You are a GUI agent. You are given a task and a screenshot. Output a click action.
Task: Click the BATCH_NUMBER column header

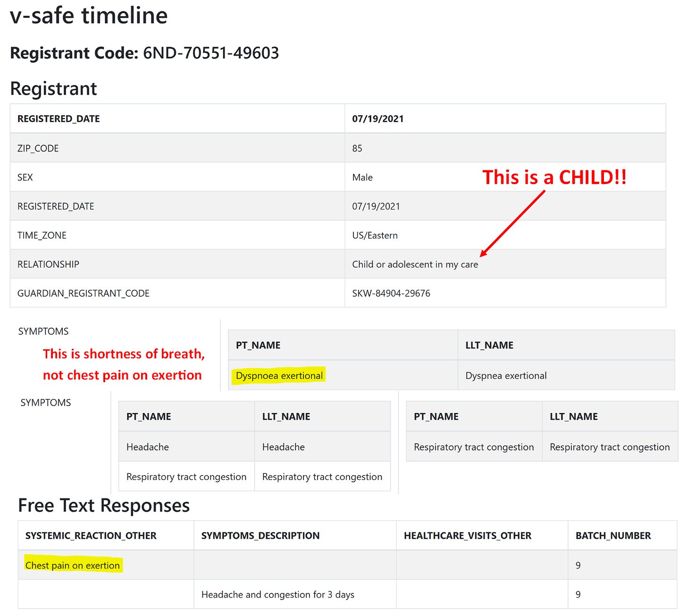point(623,535)
